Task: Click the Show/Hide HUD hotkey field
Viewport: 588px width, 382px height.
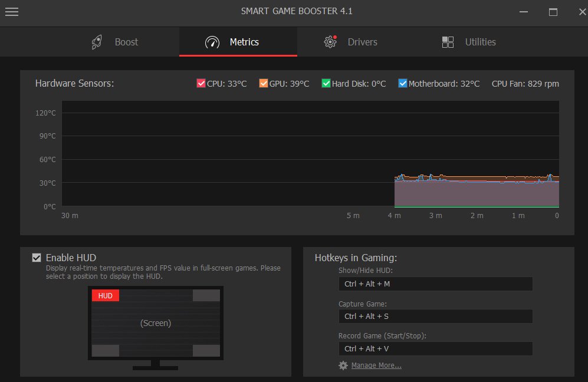Action: click(x=435, y=284)
